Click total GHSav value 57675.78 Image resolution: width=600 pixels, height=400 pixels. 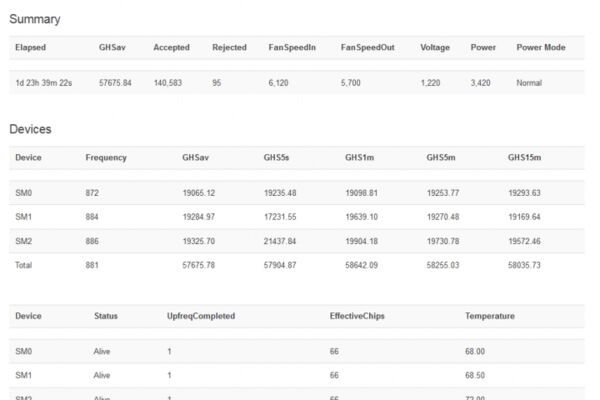coord(199,265)
